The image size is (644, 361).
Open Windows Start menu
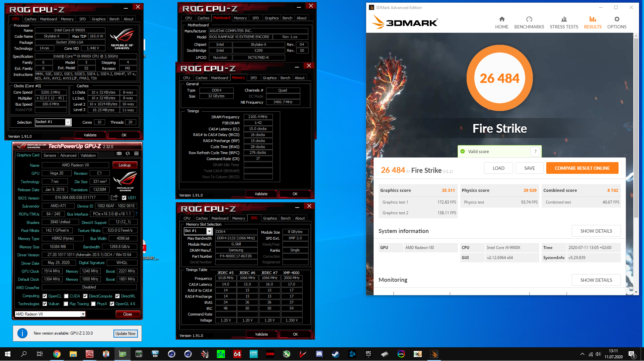coord(8,354)
